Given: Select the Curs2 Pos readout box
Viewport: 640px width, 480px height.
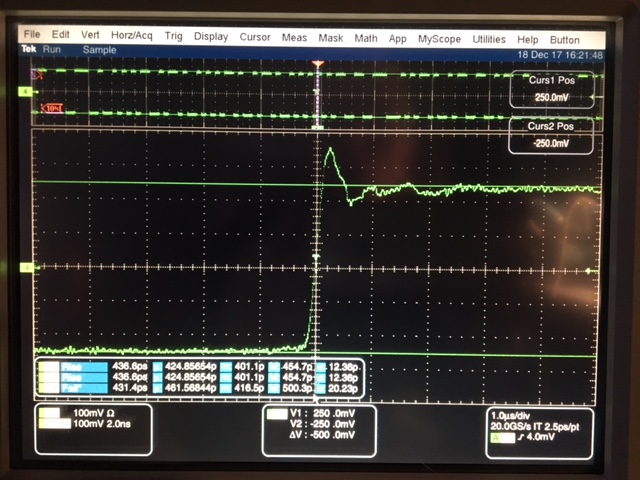Looking at the screenshot, I should [x=551, y=136].
